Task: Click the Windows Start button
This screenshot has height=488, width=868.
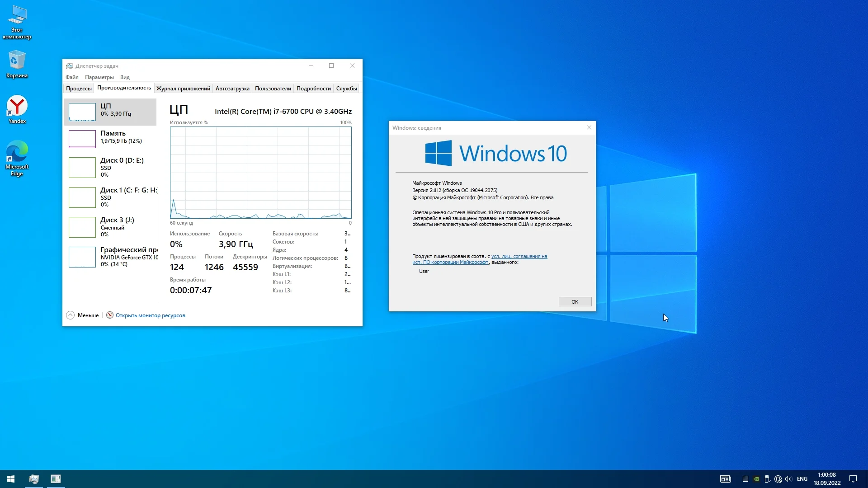Action: [x=11, y=479]
